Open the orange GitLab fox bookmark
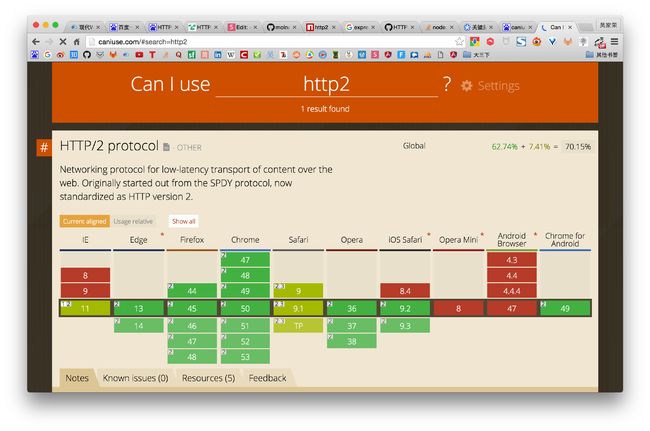650x431 pixels. click(x=113, y=55)
